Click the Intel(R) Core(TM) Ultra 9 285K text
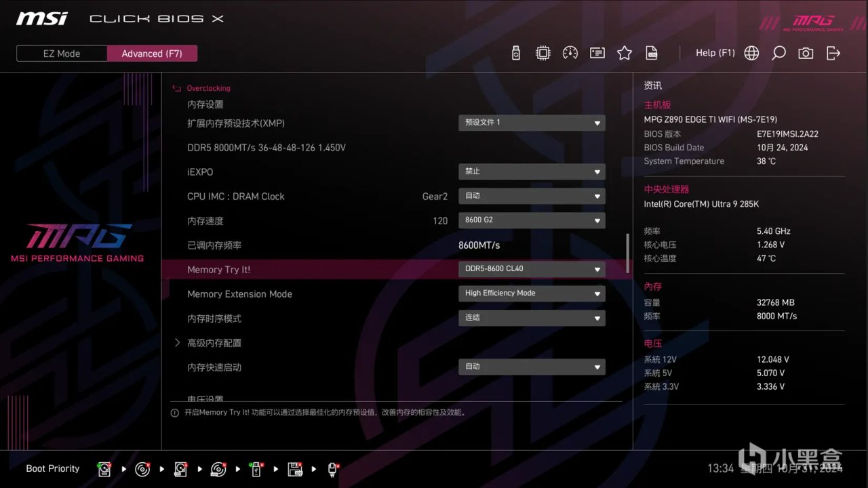The width and height of the screenshot is (868, 488). [701, 204]
